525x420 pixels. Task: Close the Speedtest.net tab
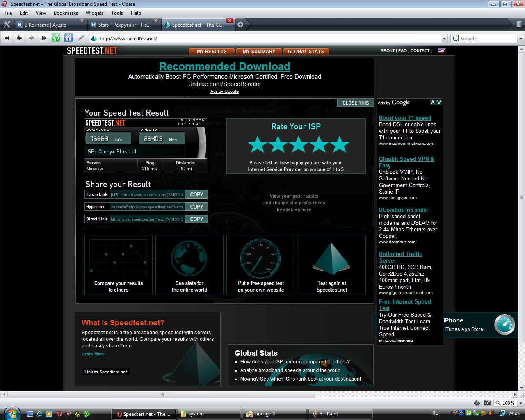(230, 21)
